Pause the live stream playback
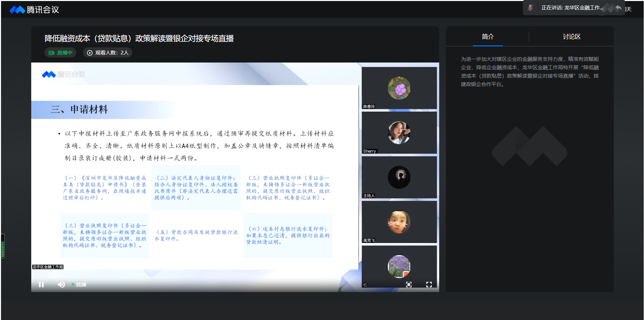This screenshot has width=644, height=320. [x=41, y=285]
